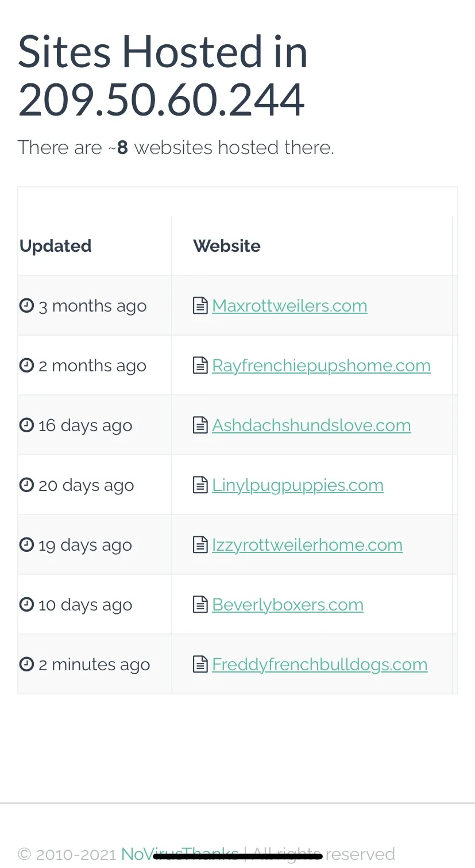Click the Website column header
The image size is (475, 868).
tap(227, 246)
